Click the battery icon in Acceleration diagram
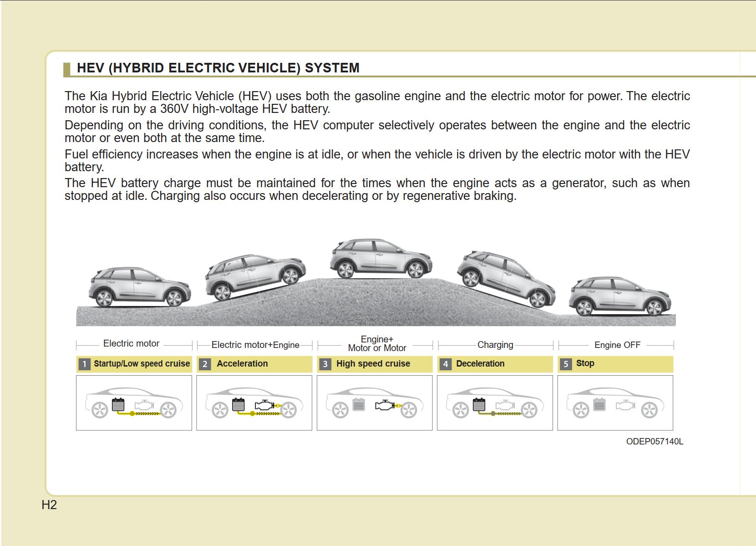Screen dimensions: 756x546 tap(238, 404)
